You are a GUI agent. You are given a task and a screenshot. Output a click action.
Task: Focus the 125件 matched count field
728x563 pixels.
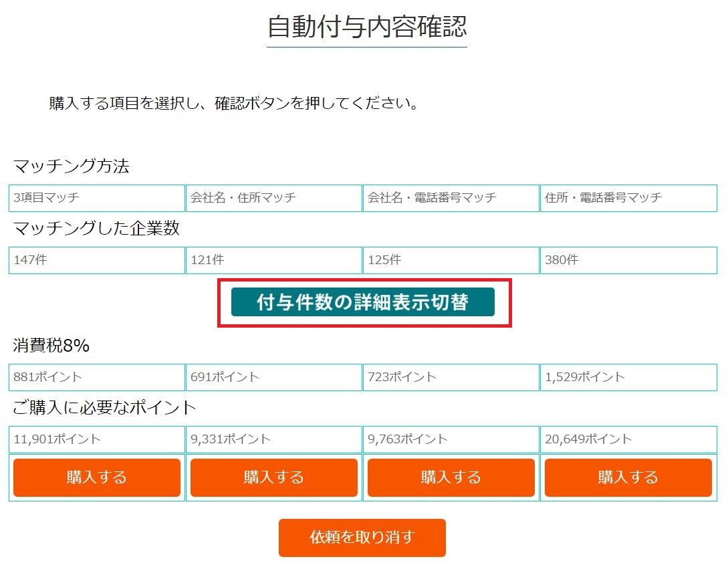pyautogui.click(x=451, y=260)
